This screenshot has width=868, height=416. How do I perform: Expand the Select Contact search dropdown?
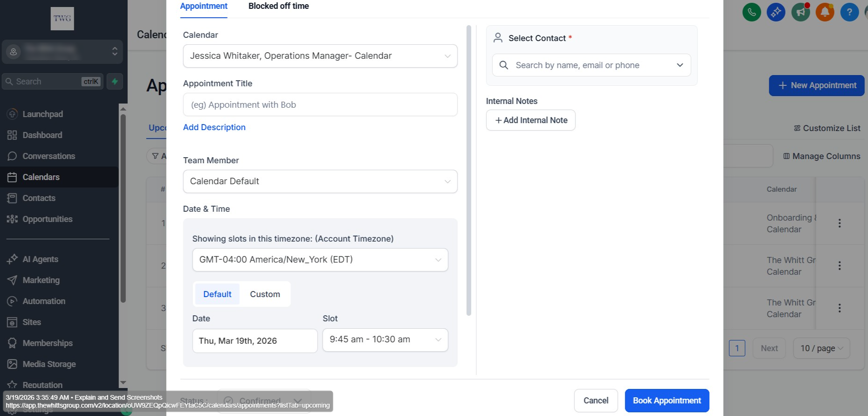592,65
